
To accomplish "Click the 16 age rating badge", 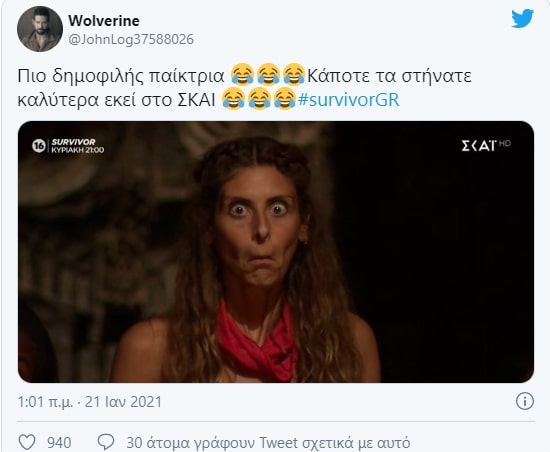I will tap(39, 146).
